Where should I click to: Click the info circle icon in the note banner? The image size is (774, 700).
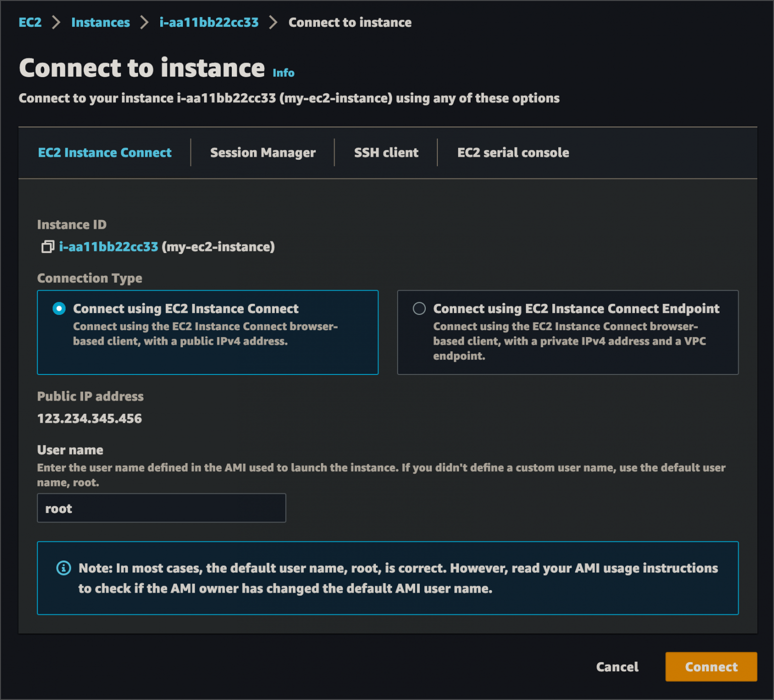tap(63, 568)
